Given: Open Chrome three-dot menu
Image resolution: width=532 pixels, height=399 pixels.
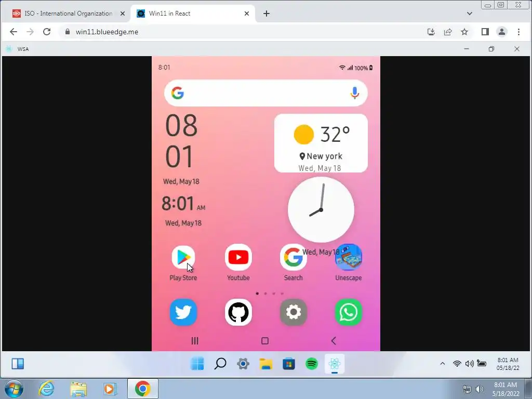Looking at the screenshot, I should (x=518, y=32).
